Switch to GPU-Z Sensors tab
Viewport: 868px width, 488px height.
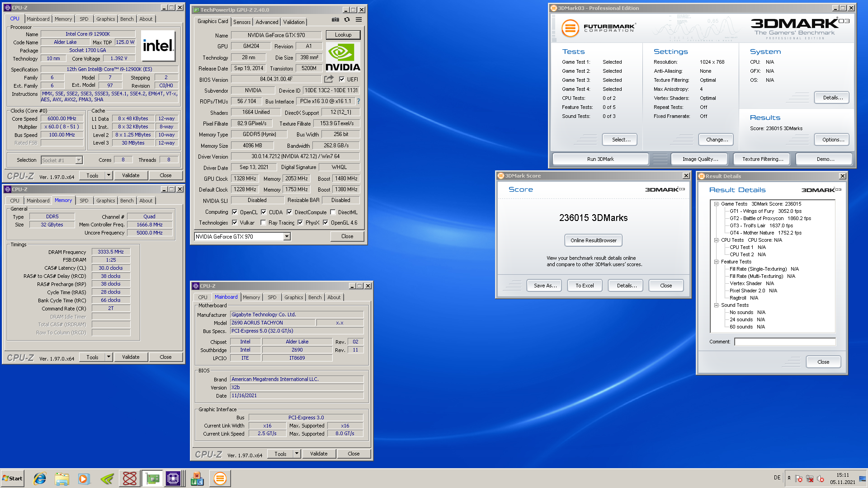[x=242, y=22]
